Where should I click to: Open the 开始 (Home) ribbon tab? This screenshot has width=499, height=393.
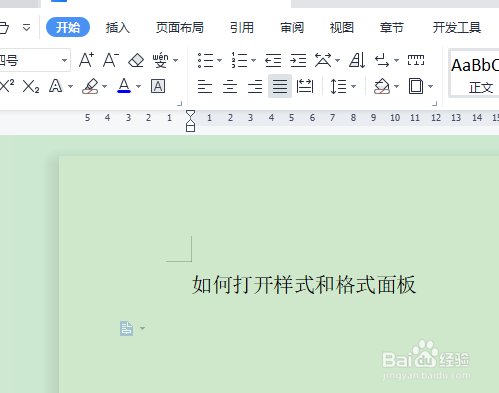pos(68,27)
